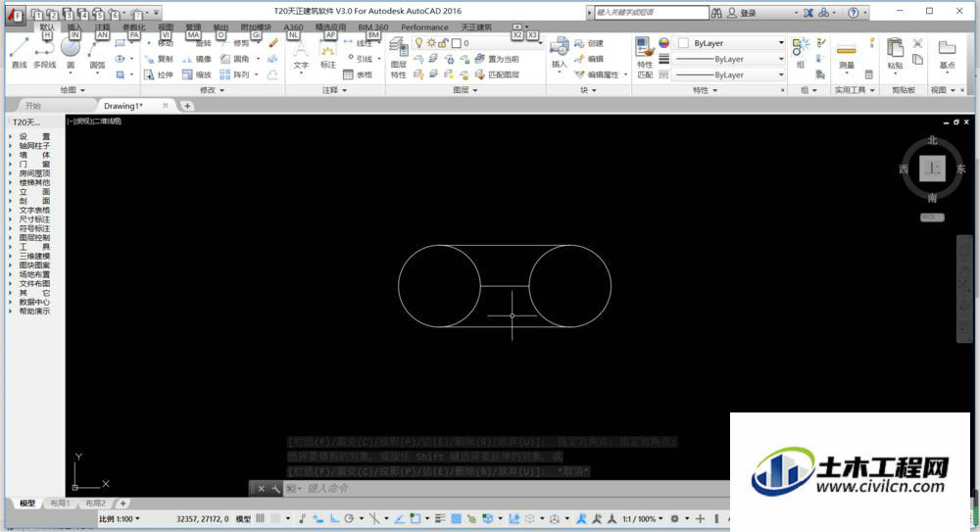Toggle ortho mode in status bar
This screenshot has height=532, width=980.
(x=334, y=518)
